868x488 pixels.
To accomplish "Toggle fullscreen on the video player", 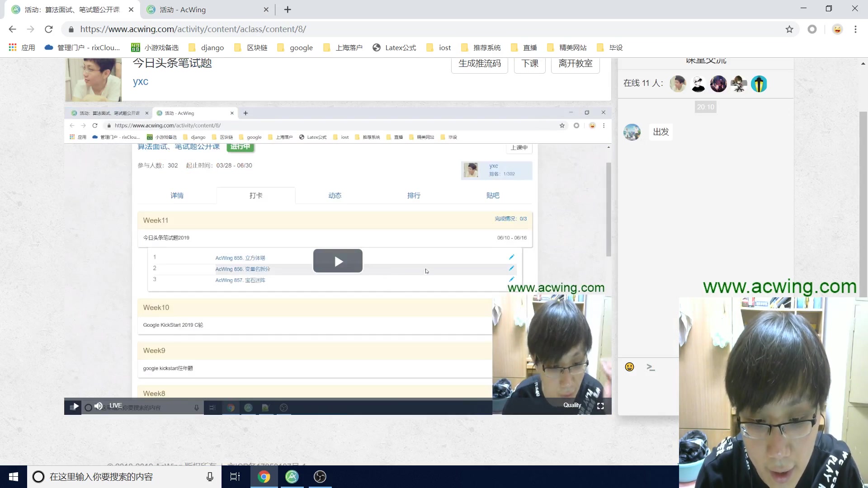I will tap(600, 406).
